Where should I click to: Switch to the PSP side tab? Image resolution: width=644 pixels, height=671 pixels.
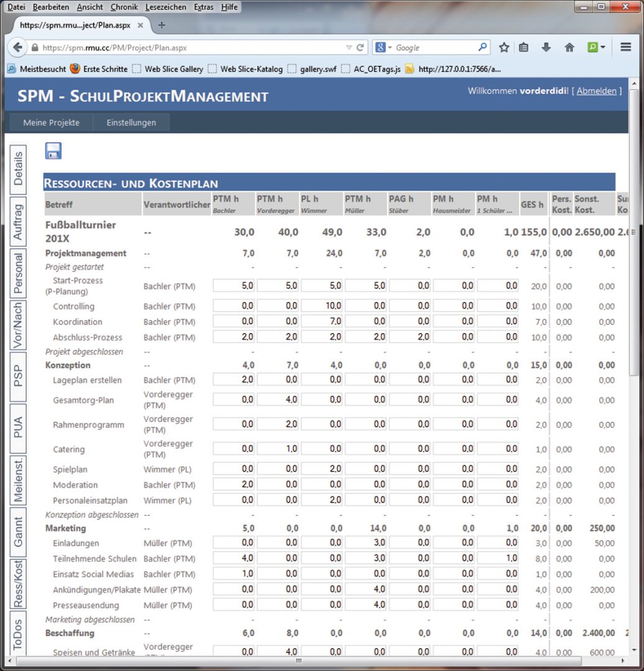point(18,377)
